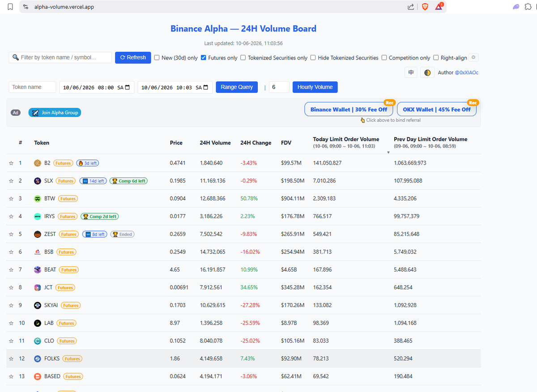Star the B2 token row
The width and height of the screenshot is (537, 392).
pyautogui.click(x=11, y=163)
